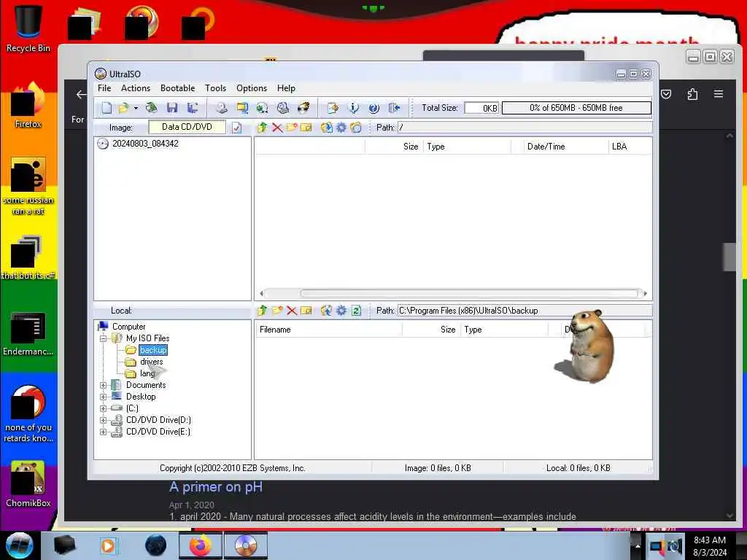747x560 pixels.
Task: Open the dropdown arrow beside Open icon
Action: [136, 108]
